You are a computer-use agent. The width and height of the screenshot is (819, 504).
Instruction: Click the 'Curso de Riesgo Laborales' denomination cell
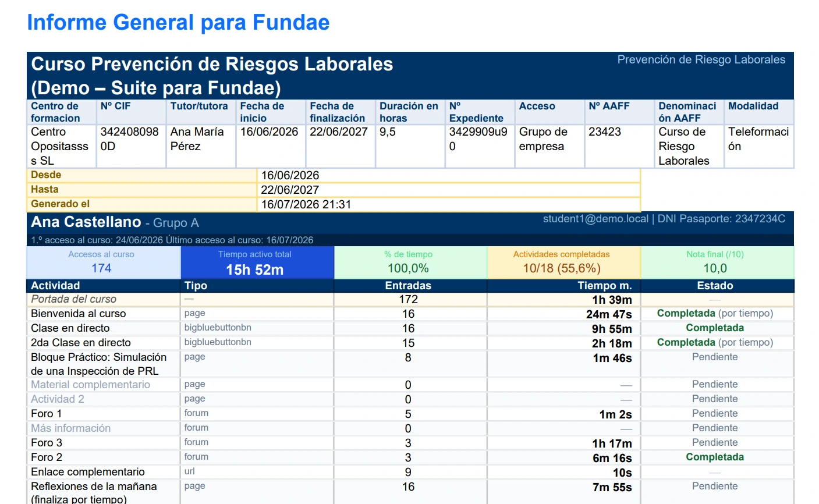[689, 147]
